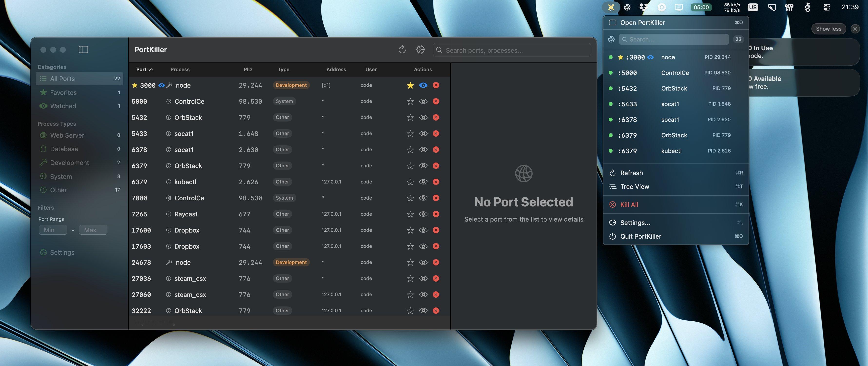This screenshot has width=868, height=366.
Task: Toggle watch on port 5000 ControlCe
Action: click(423, 101)
